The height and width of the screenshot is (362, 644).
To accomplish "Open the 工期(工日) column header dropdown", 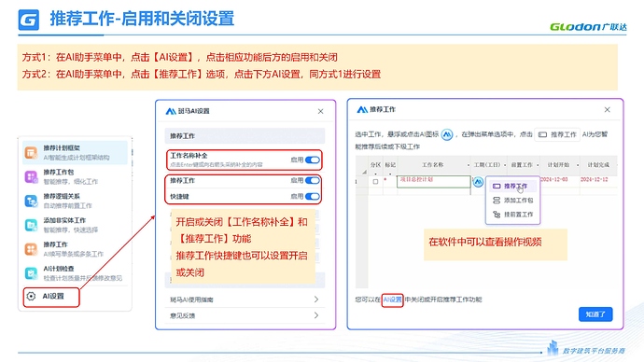I will point(504,165).
